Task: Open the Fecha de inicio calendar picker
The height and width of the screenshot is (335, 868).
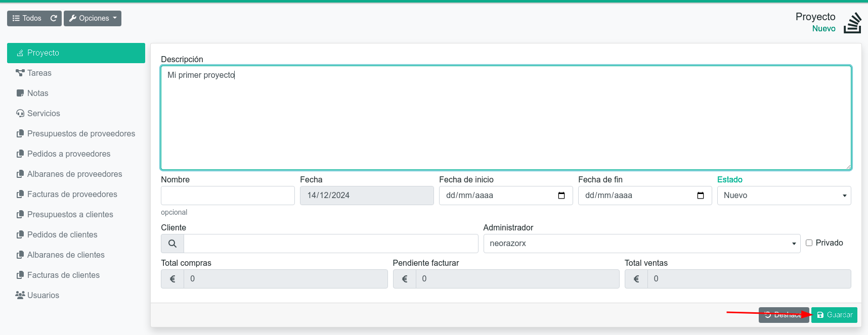Action: coord(561,196)
